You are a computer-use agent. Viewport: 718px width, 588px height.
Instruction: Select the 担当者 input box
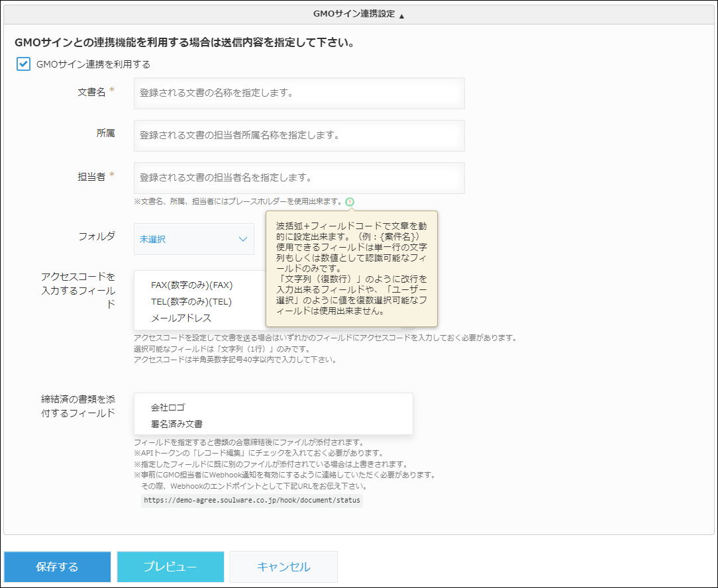click(299, 178)
